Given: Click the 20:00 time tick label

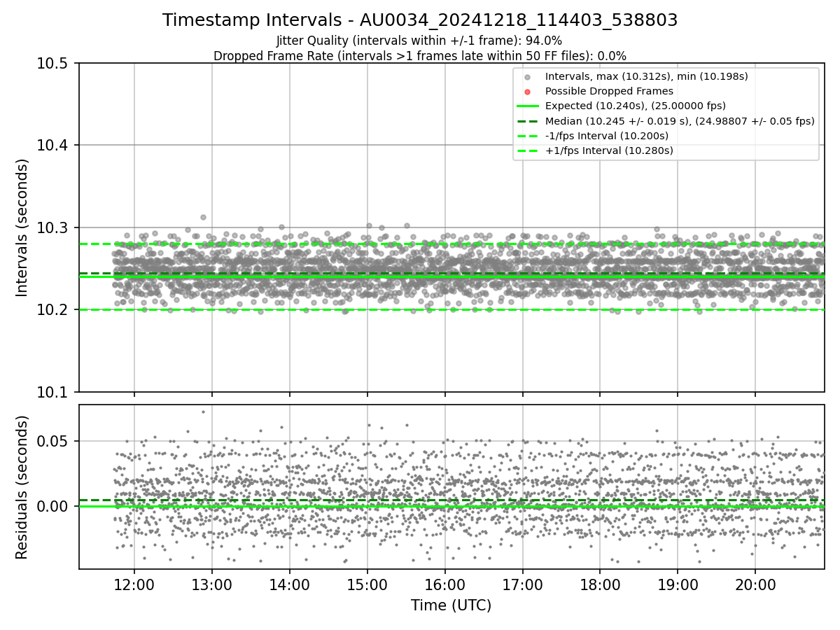Looking at the screenshot, I should [755, 585].
